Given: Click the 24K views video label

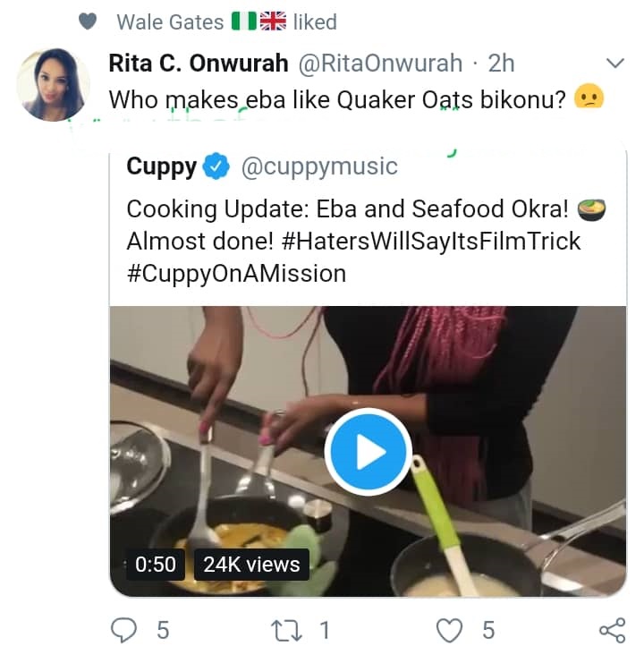Looking at the screenshot, I should pos(251,564).
